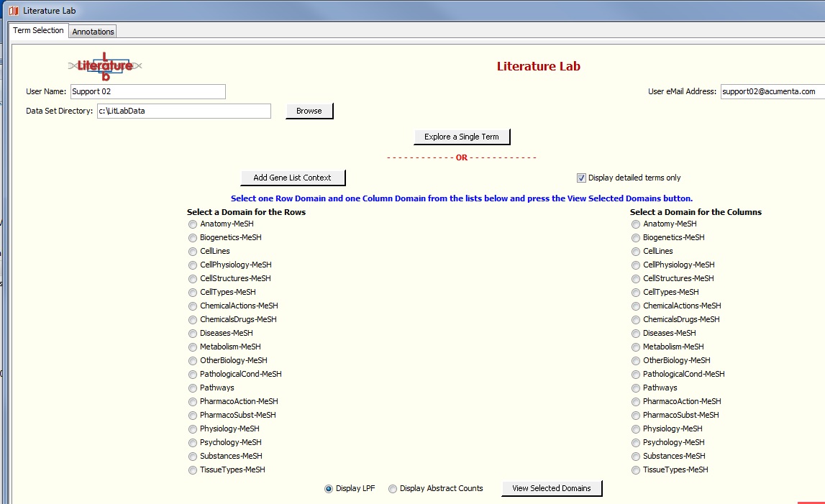825x504 pixels.
Task: Click View Selected Domains button
Action: (x=552, y=488)
